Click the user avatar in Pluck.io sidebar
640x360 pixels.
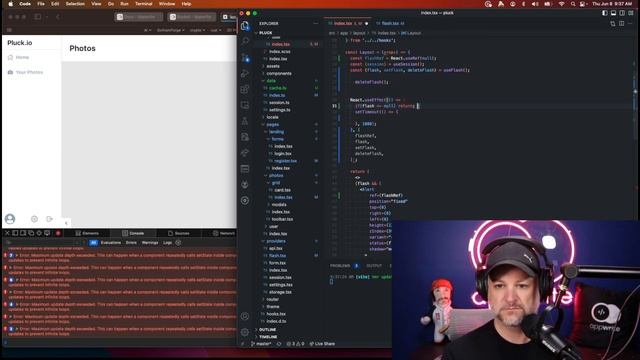tap(10, 219)
